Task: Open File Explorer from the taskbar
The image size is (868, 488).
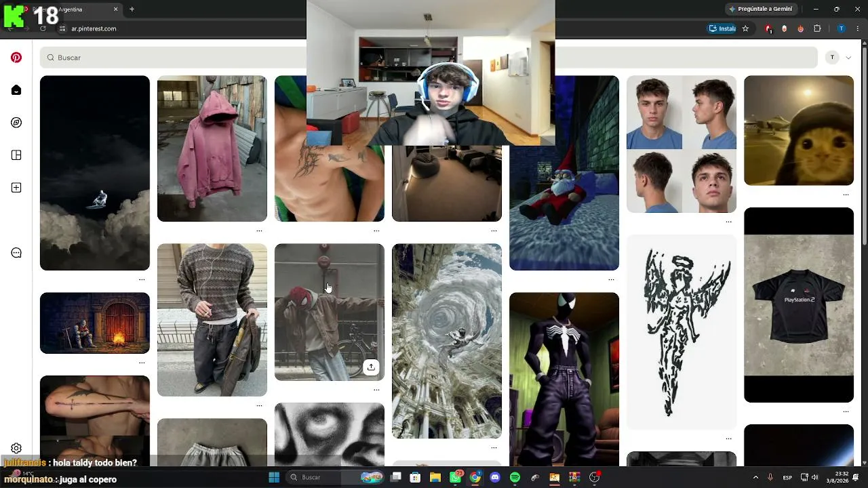Action: [435, 477]
